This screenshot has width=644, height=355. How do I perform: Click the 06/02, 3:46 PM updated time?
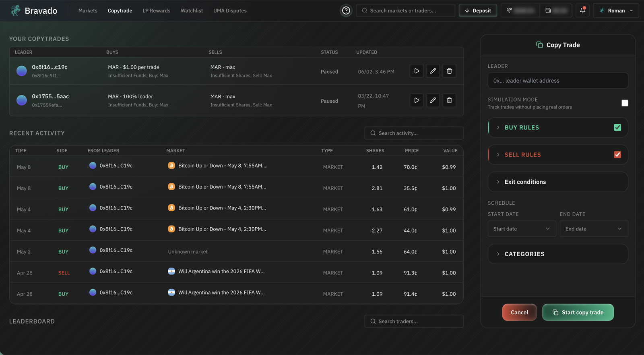click(376, 72)
